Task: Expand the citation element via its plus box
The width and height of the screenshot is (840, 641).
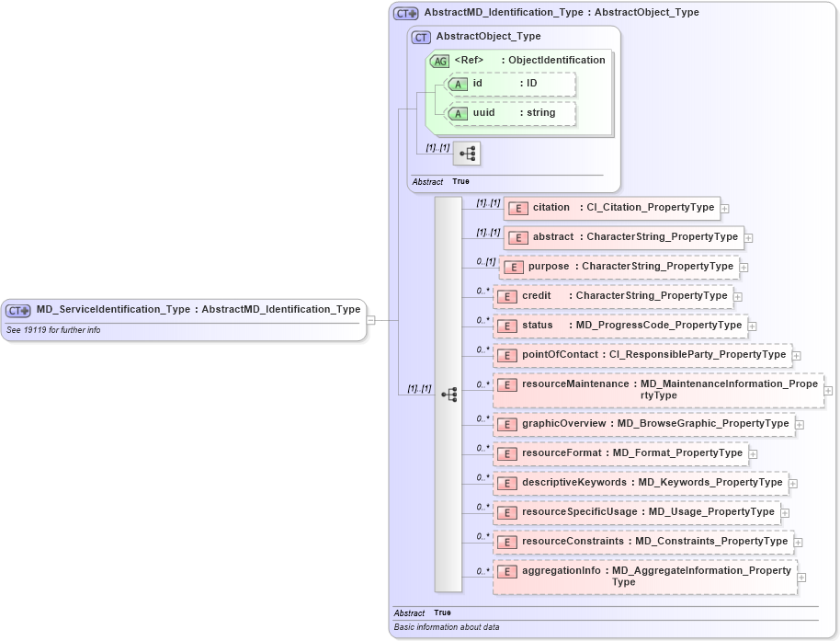Action: coord(725,208)
